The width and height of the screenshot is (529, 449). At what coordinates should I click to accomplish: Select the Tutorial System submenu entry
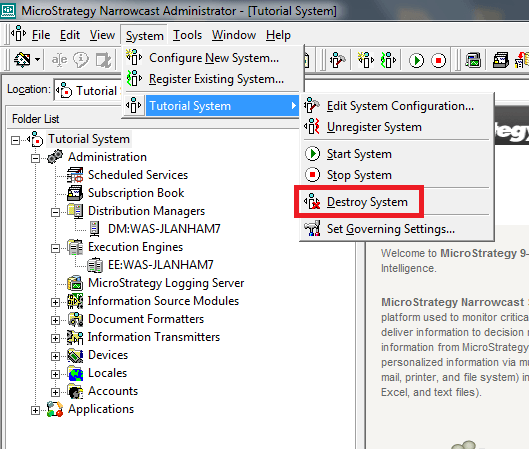coord(212,106)
